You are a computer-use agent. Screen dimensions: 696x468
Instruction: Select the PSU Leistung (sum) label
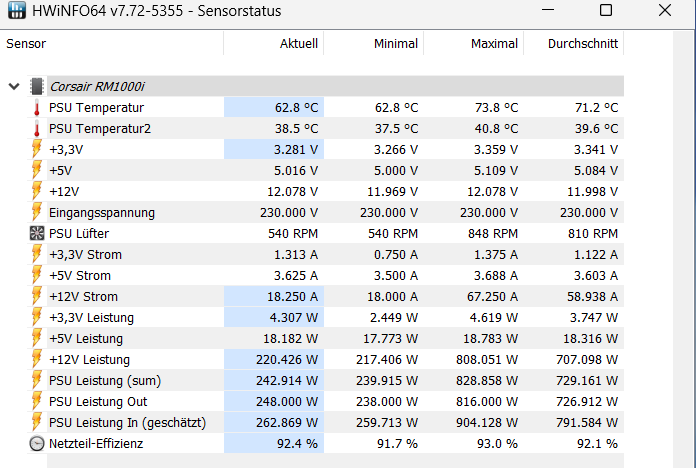[105, 381]
